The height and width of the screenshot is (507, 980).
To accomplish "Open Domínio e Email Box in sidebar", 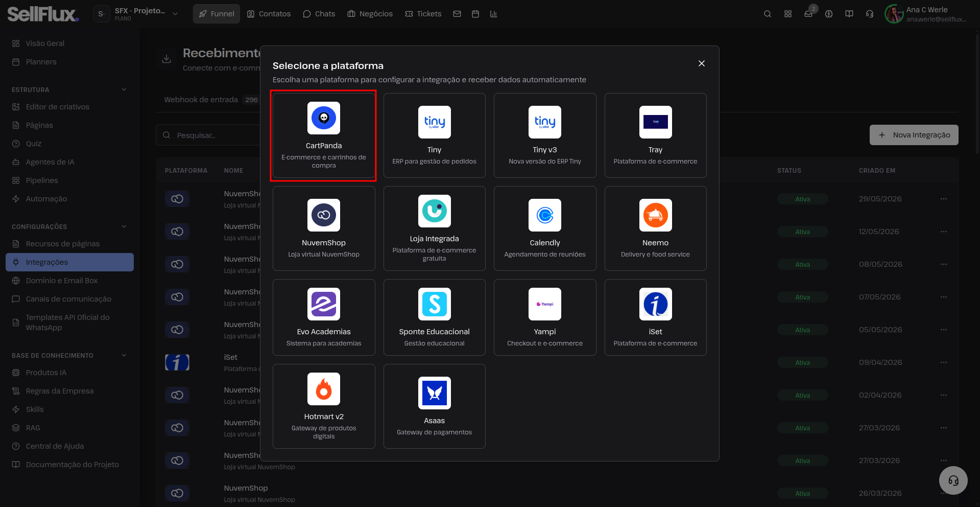I will click(69, 281).
